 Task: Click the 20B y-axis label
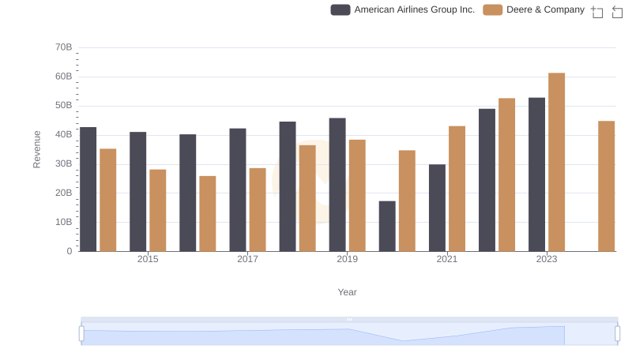coord(64,193)
